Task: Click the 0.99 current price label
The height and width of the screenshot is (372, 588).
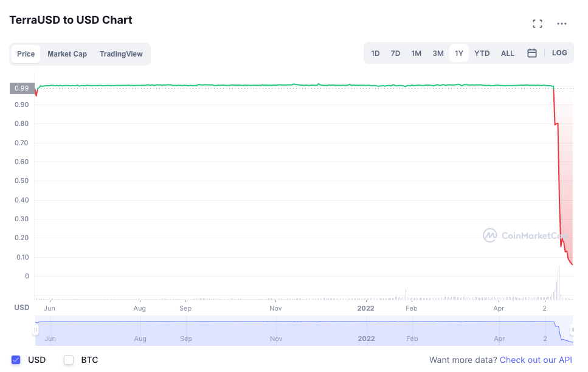Action: click(22, 88)
